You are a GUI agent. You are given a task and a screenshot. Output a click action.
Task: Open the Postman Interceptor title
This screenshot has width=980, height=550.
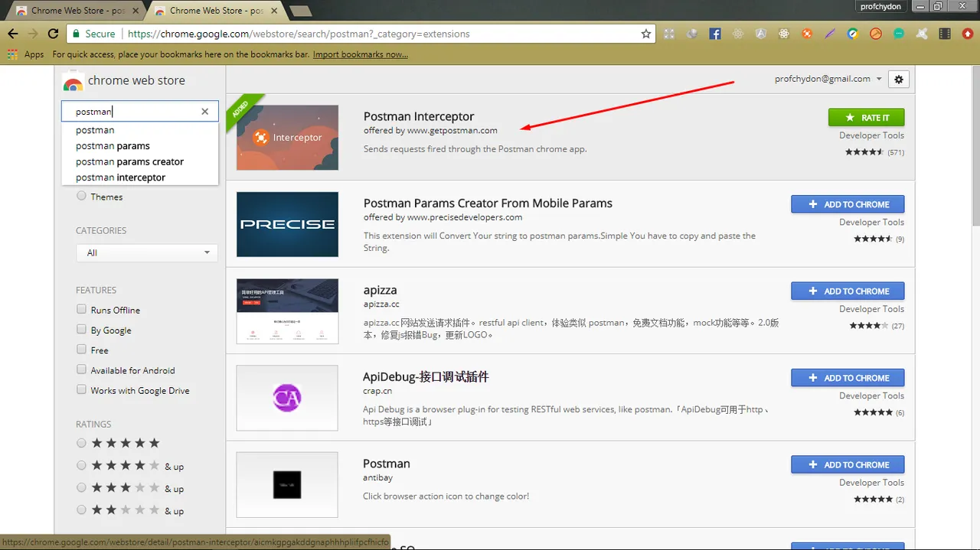(x=418, y=116)
